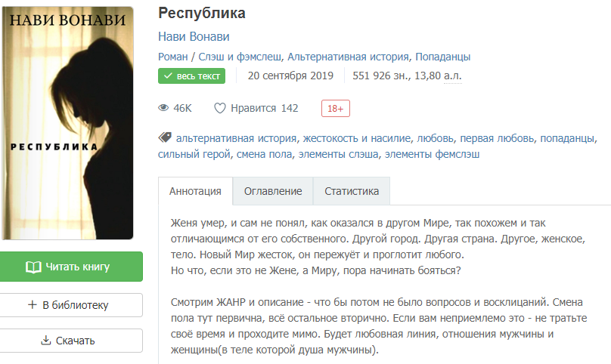The image size is (611, 364).
Task: Click the Республика book cover image
Action: click(x=67, y=123)
